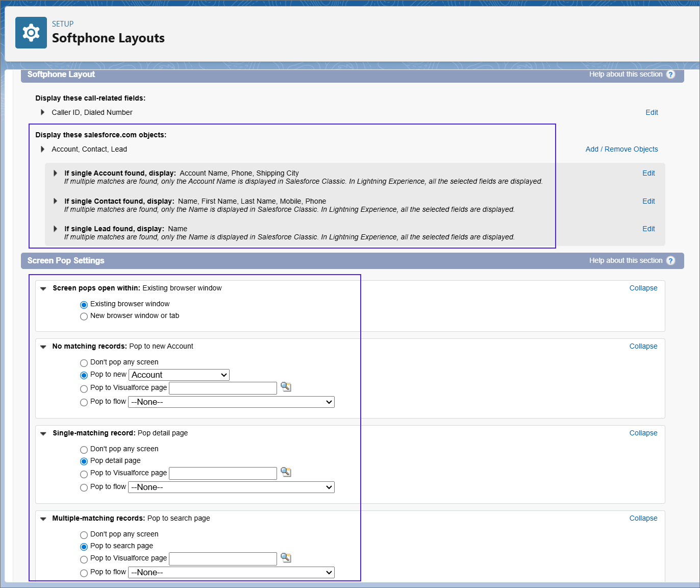Click lookup icon for Multiple-matching records Visualforce page
Image resolution: width=700 pixels, height=588 pixels.
click(286, 558)
